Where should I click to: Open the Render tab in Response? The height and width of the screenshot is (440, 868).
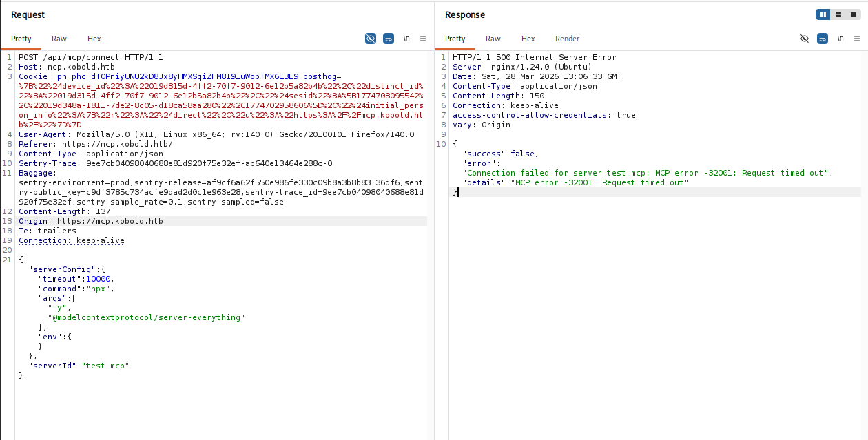click(568, 39)
